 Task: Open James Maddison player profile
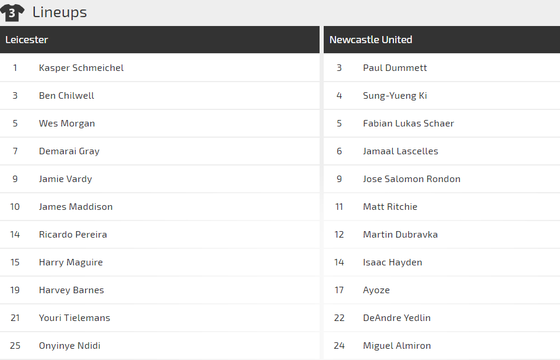[x=76, y=207]
